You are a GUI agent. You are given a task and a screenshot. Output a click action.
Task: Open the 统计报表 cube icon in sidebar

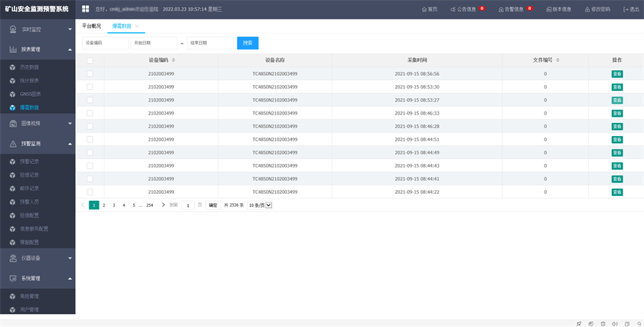[12, 81]
